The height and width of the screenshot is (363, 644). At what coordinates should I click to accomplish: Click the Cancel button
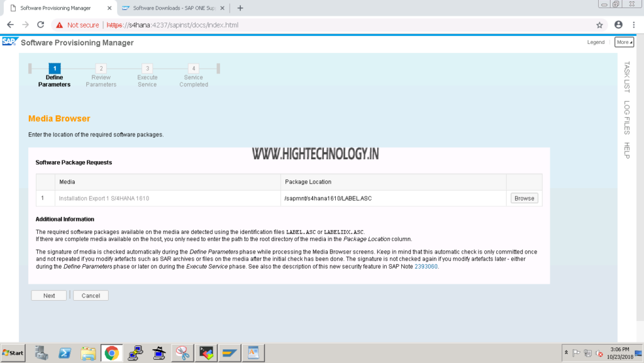click(91, 296)
